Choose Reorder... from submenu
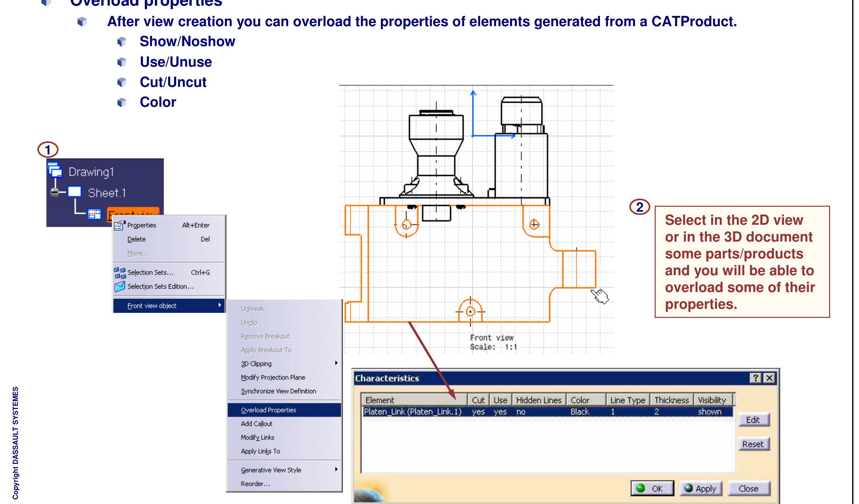 (284, 484)
